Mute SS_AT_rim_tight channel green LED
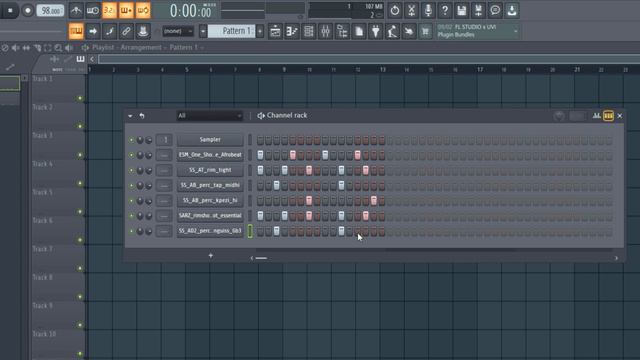The image size is (640, 360). click(x=131, y=170)
